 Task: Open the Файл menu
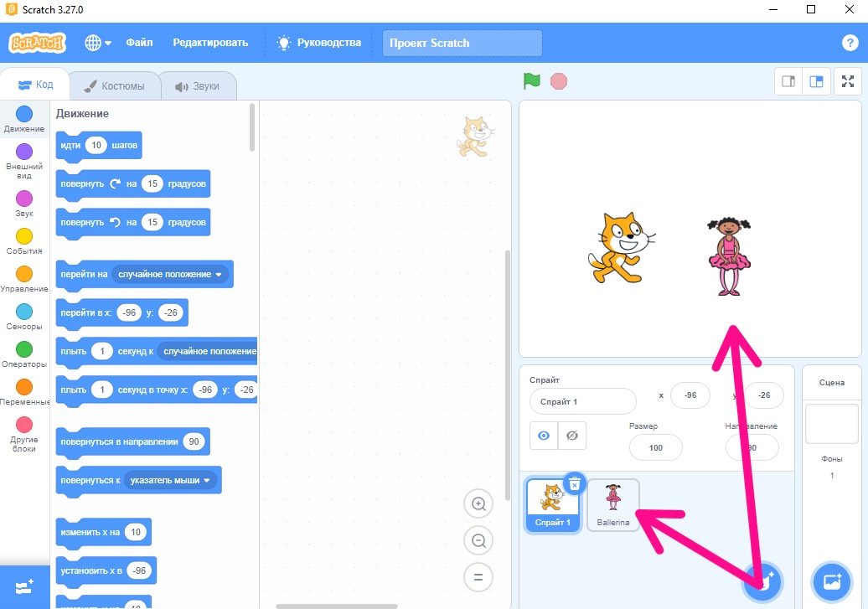139,43
